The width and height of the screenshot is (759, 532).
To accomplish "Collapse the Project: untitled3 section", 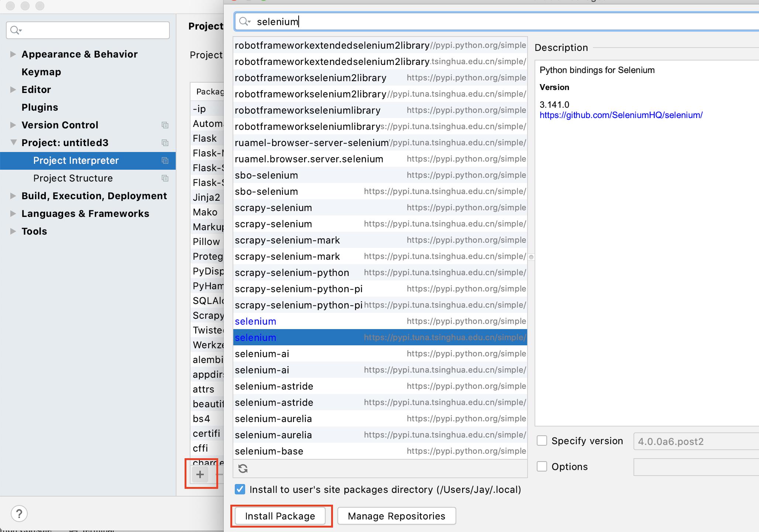I will (x=13, y=142).
